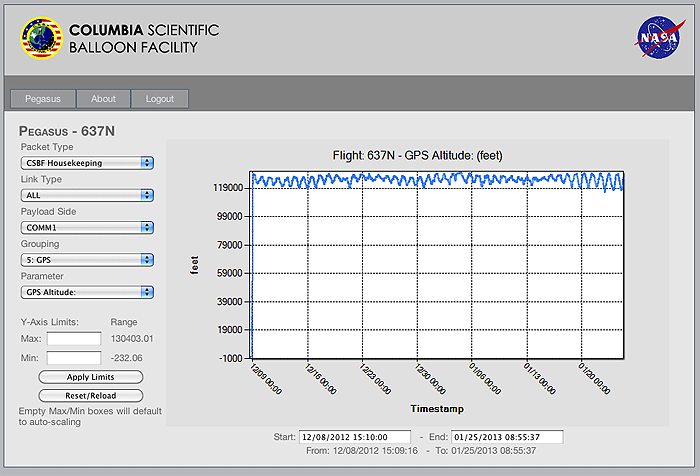
Task: Click the Y-Axis Max input box
Action: [74, 339]
